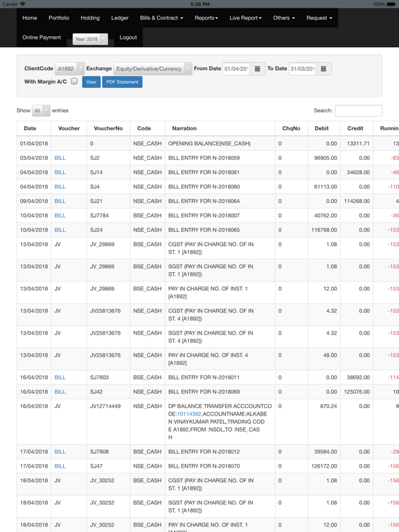Open To Date calendar picker icon
The height and width of the screenshot is (532, 399).
pyautogui.click(x=323, y=69)
